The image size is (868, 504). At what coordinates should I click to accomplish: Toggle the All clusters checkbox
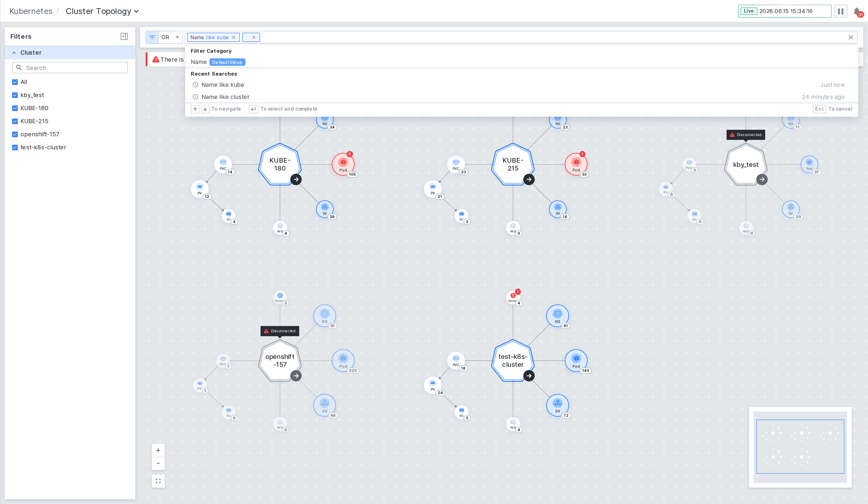(x=15, y=82)
